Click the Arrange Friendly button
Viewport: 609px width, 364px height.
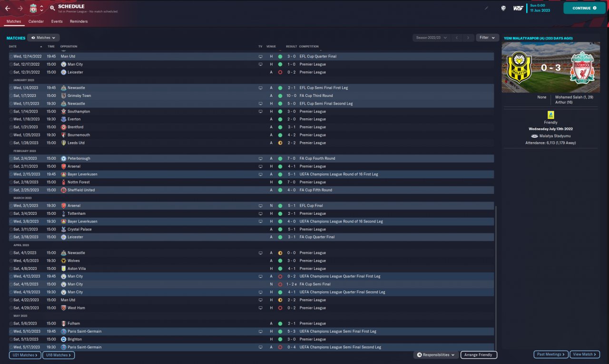pos(479,355)
